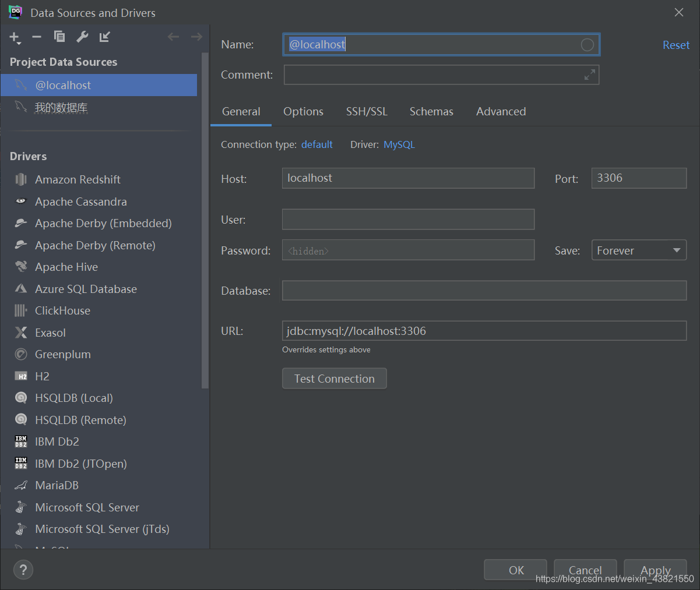Click the IBM Db2 driver icon

pyautogui.click(x=21, y=441)
